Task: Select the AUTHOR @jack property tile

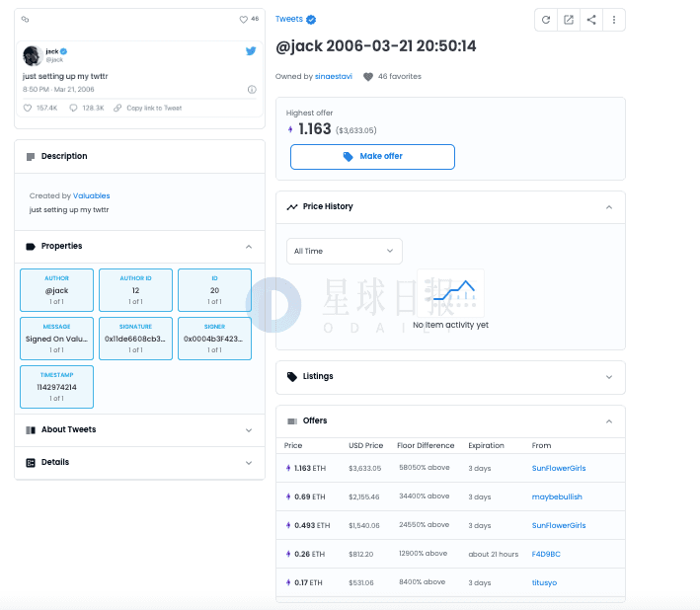Action: [56, 290]
